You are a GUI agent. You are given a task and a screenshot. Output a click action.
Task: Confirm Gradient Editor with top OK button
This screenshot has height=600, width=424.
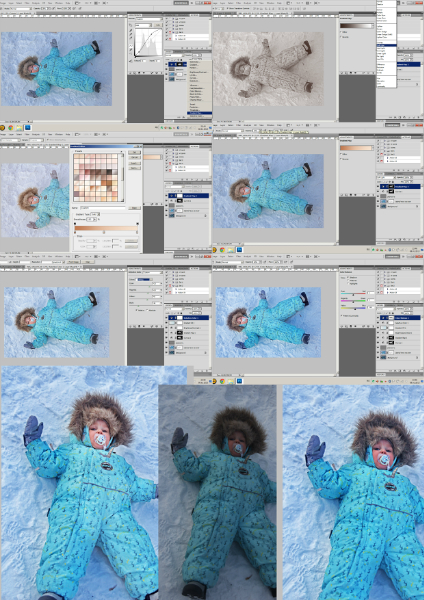(134, 152)
